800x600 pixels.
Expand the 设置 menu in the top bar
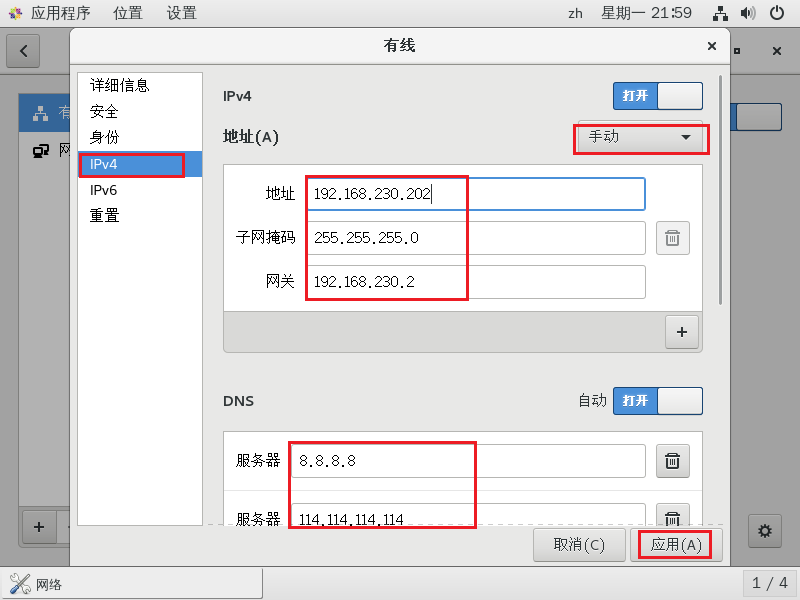181,13
